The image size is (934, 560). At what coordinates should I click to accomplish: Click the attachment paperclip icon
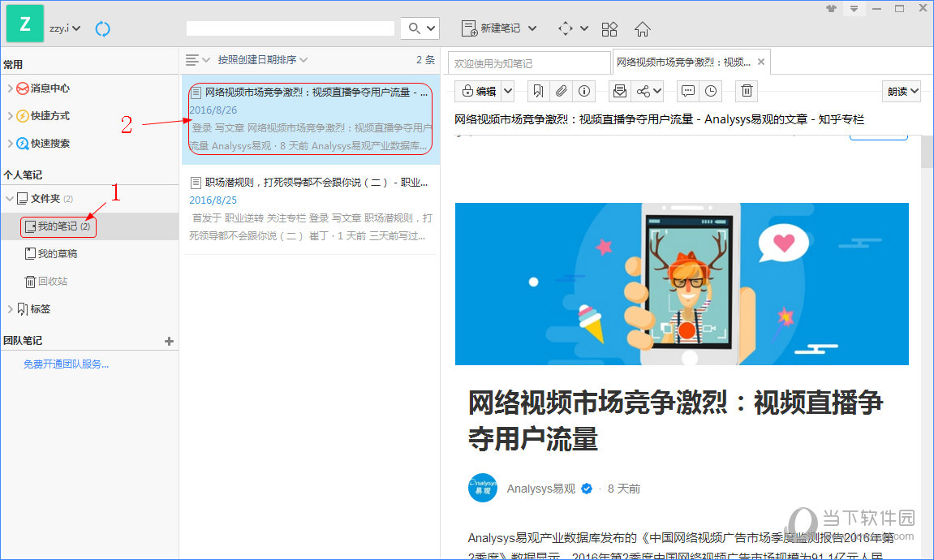click(561, 91)
